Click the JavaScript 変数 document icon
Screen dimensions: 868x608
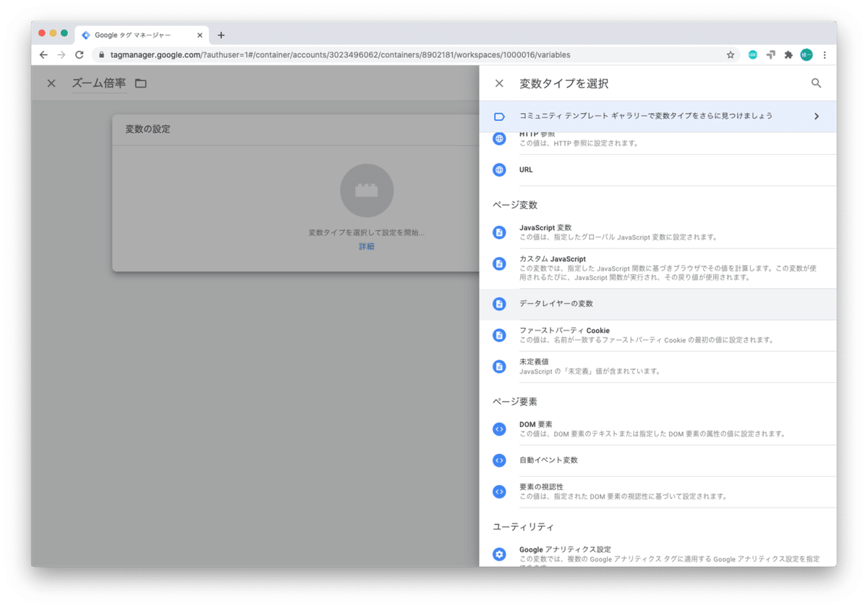(x=499, y=232)
